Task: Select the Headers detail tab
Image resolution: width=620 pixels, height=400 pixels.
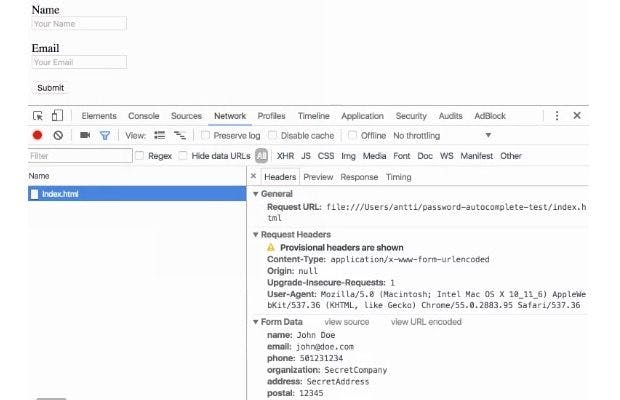Action: point(280,177)
